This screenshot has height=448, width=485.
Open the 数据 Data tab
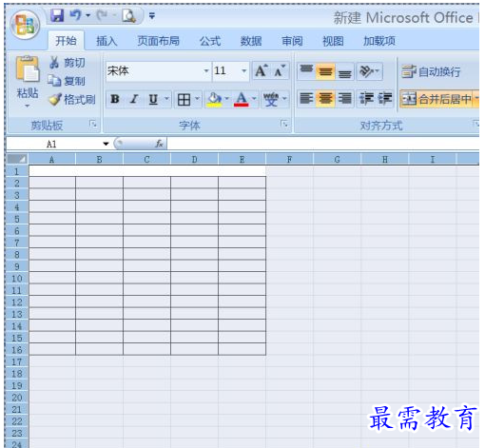click(x=251, y=41)
